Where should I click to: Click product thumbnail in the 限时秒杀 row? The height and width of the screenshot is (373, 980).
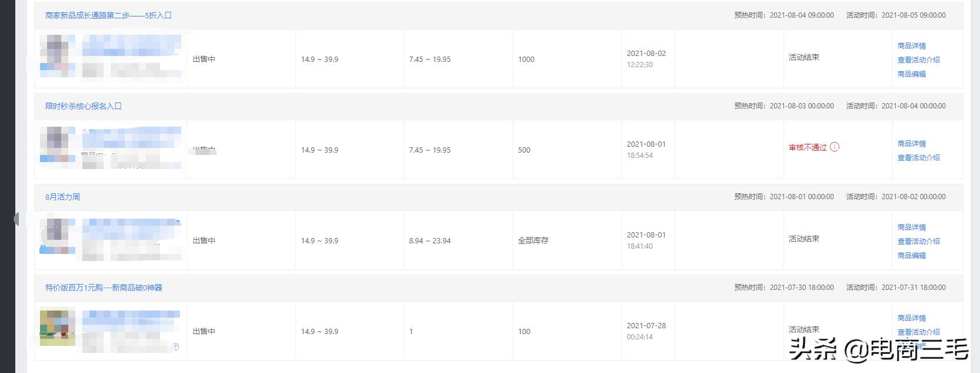(x=57, y=144)
